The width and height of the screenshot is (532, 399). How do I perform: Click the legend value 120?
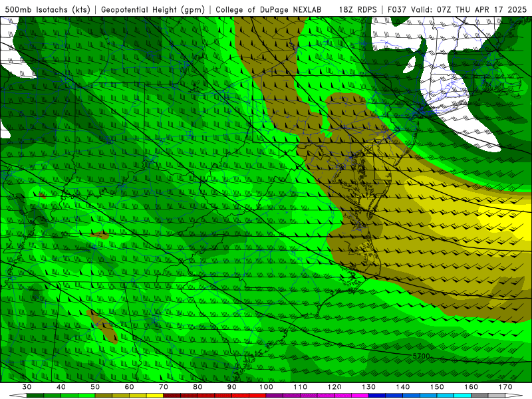pyautogui.click(x=334, y=387)
